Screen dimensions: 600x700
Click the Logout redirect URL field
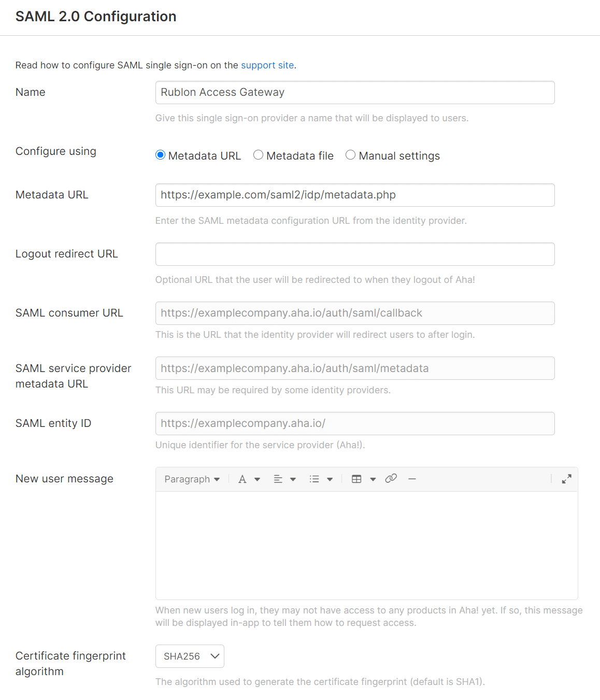pyautogui.click(x=355, y=254)
